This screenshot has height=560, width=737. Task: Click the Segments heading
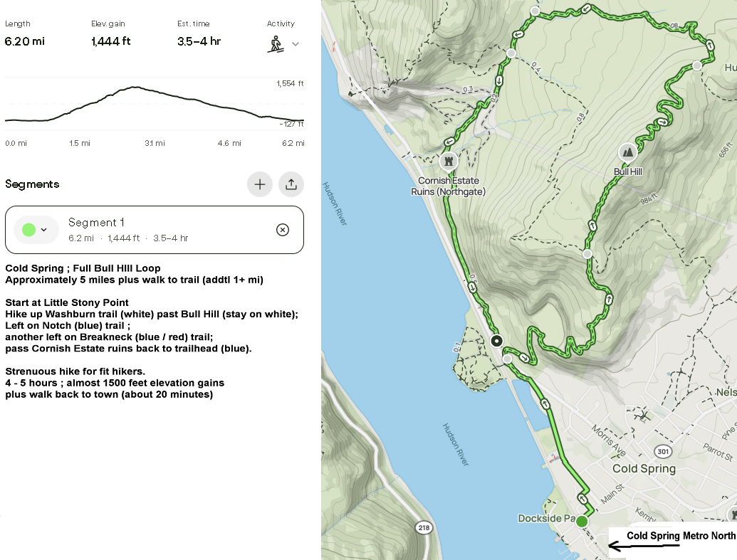pyautogui.click(x=32, y=184)
